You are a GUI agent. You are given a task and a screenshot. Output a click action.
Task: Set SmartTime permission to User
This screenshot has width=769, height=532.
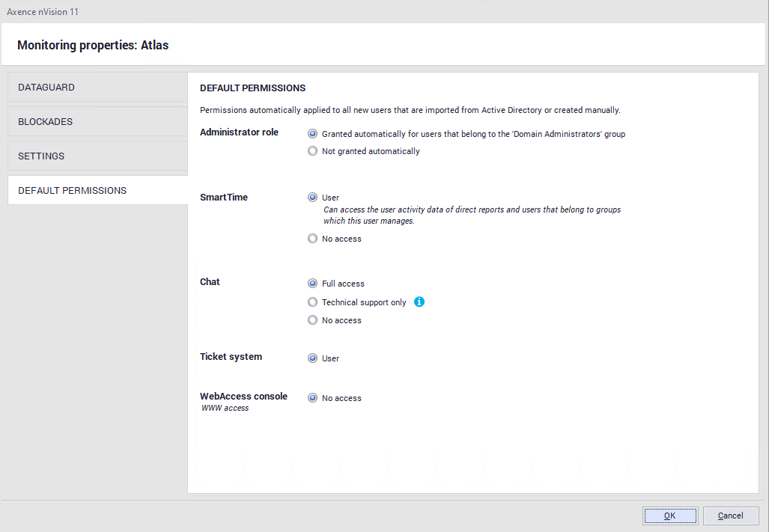(313, 198)
